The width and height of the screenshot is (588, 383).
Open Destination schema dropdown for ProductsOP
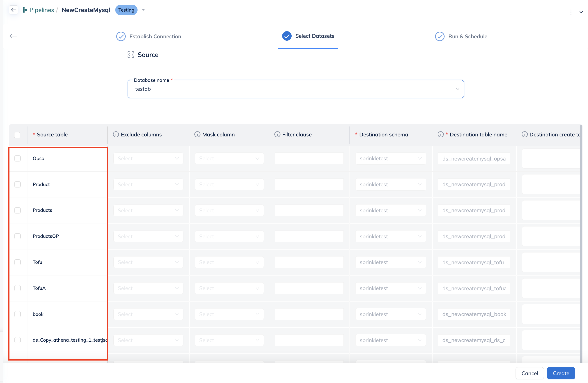pos(391,236)
